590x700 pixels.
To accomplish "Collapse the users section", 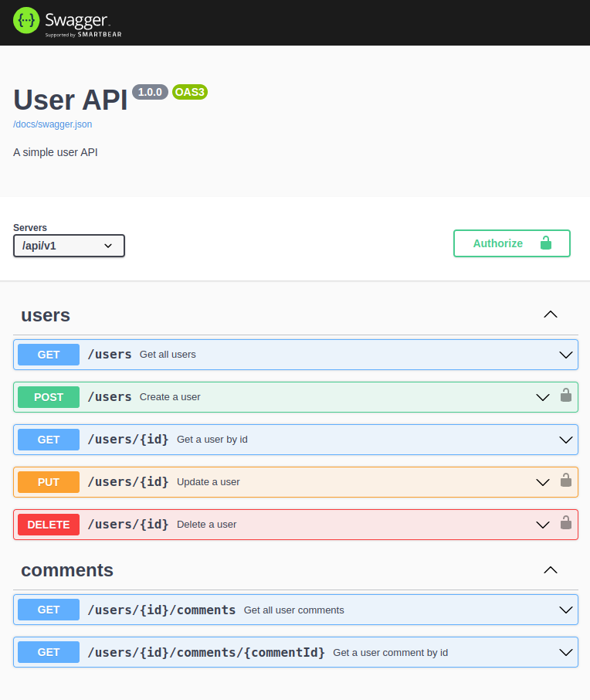I will [550, 314].
